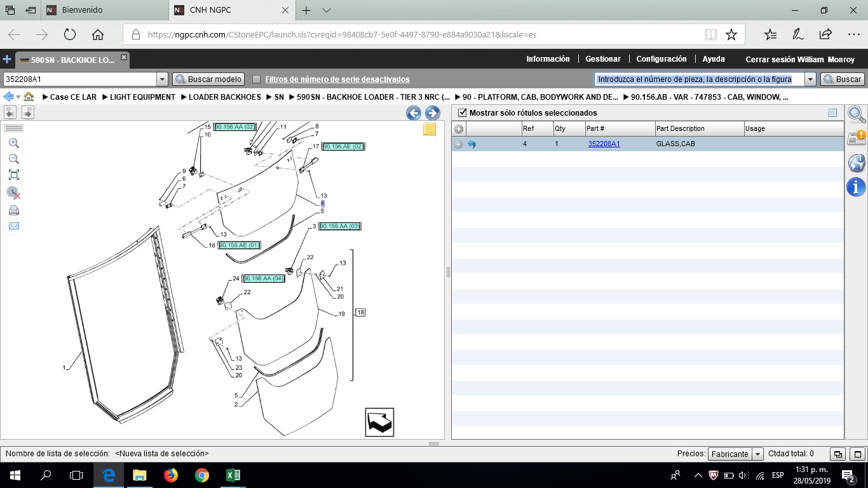
Task: Click the Buscar modelo button
Action: 208,79
